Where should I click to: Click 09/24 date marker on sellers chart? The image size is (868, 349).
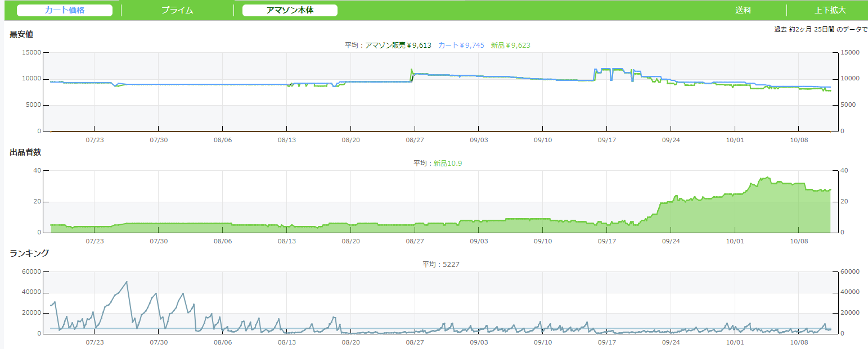[x=671, y=241]
